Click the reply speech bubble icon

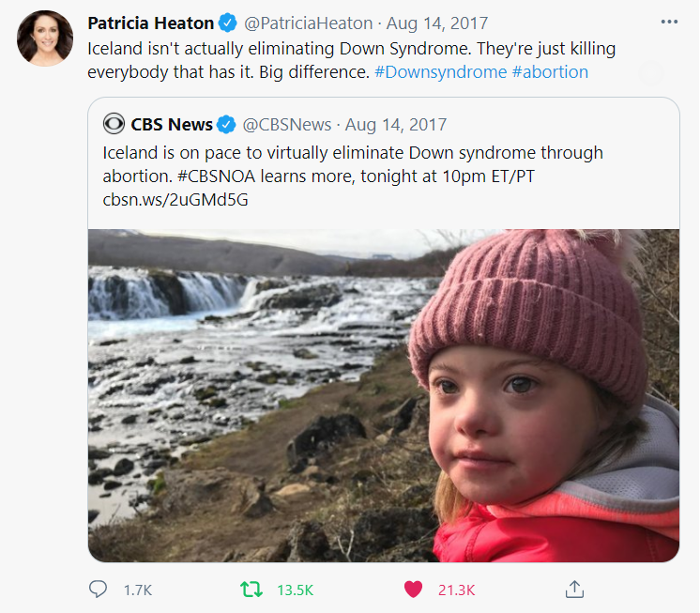(x=98, y=589)
